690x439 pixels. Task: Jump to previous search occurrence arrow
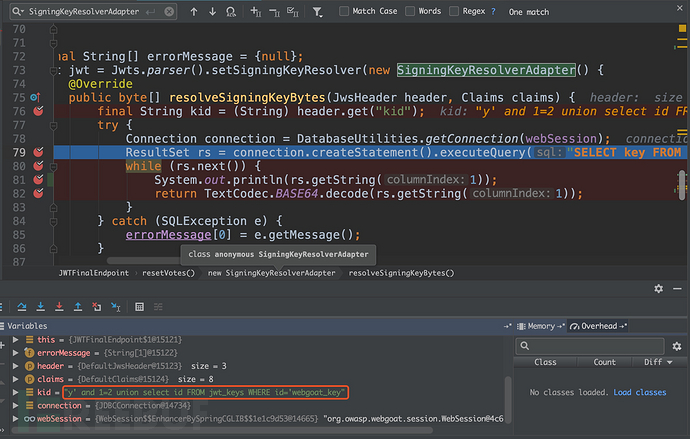193,12
